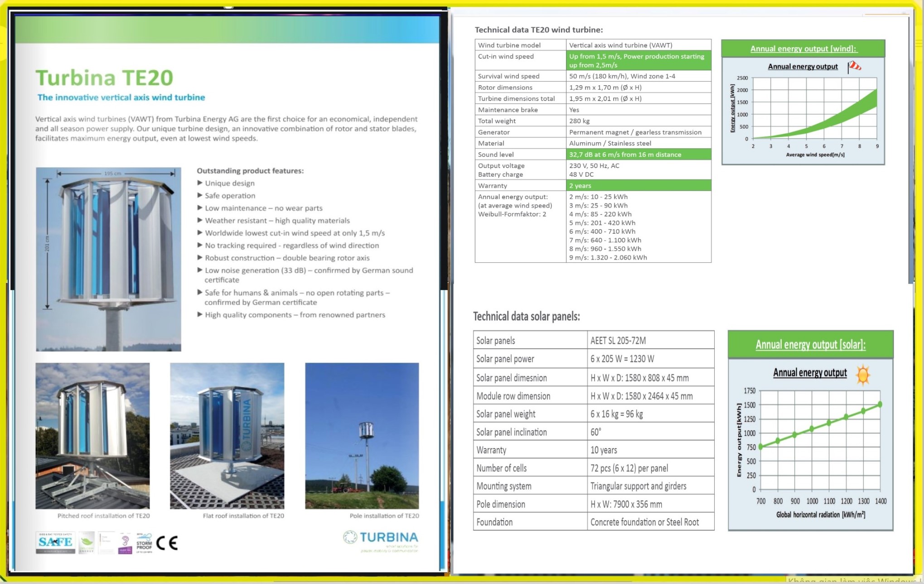Screen dimensions: 924x584
Task: Open the pole installation photo
Action: 362,436
